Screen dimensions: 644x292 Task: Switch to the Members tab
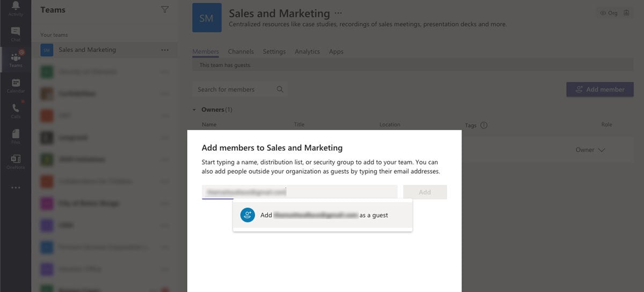pyautogui.click(x=206, y=51)
